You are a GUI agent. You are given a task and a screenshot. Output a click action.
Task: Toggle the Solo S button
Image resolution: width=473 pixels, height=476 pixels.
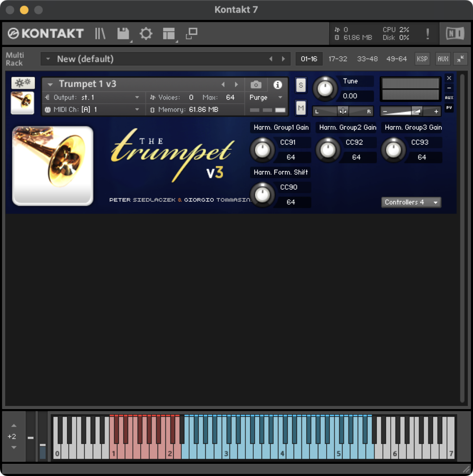(301, 85)
